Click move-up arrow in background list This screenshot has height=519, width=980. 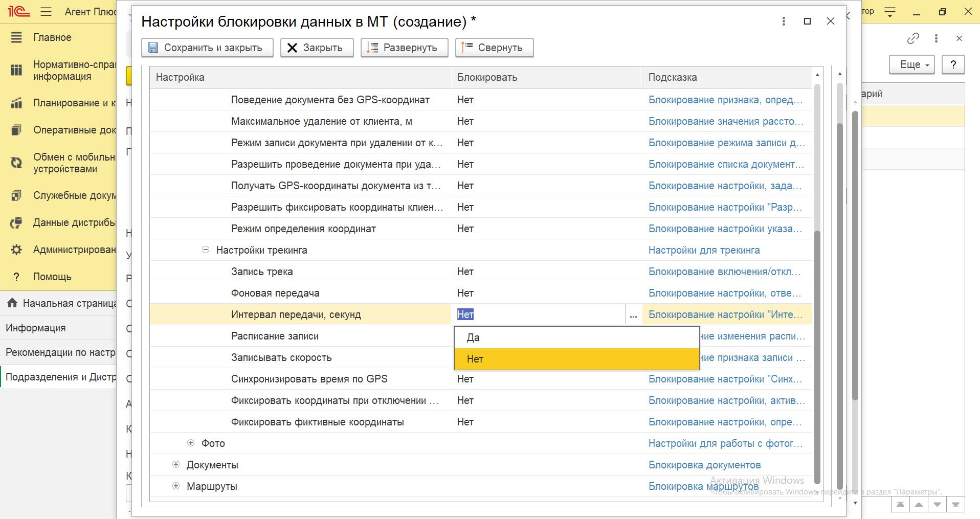919,505
